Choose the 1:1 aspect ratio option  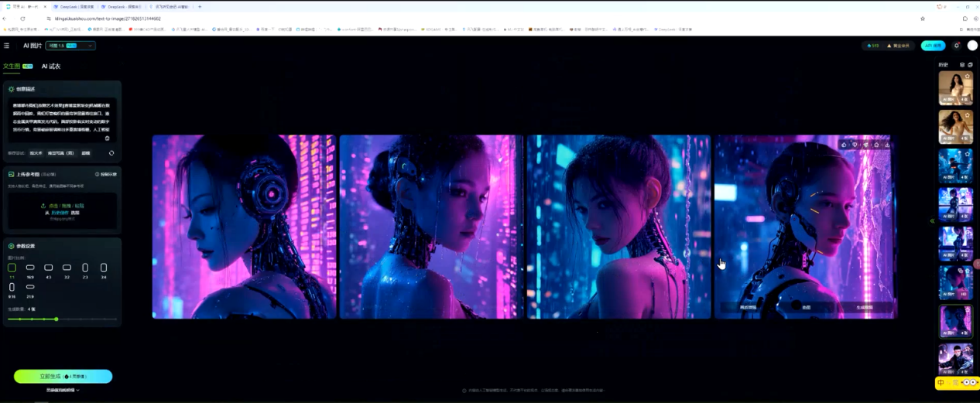pyautogui.click(x=12, y=268)
